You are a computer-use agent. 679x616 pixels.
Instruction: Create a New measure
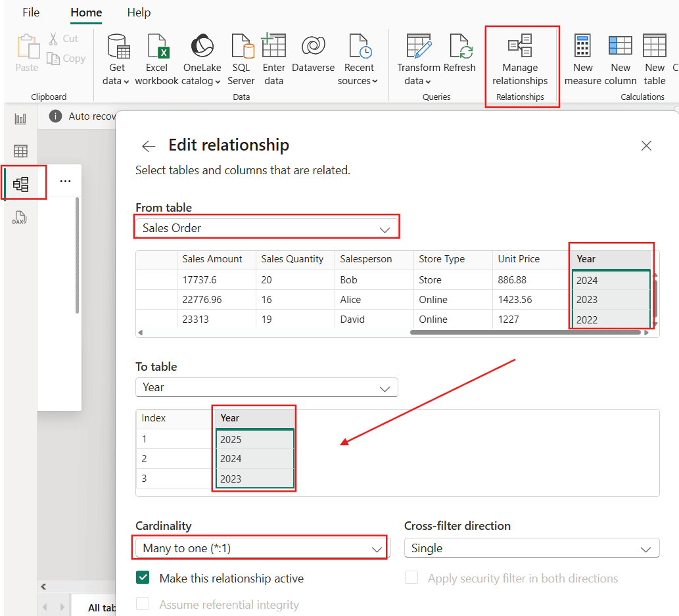coord(583,59)
